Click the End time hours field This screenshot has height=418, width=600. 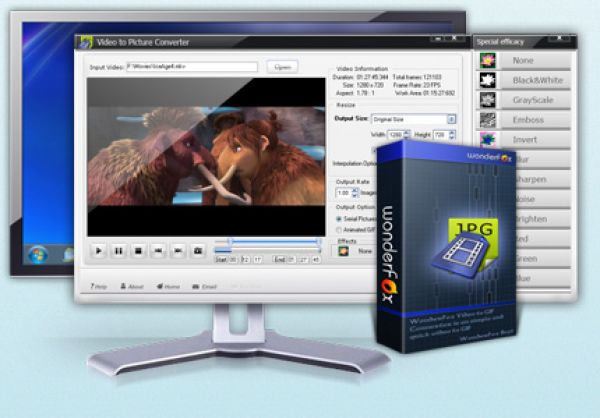291,260
